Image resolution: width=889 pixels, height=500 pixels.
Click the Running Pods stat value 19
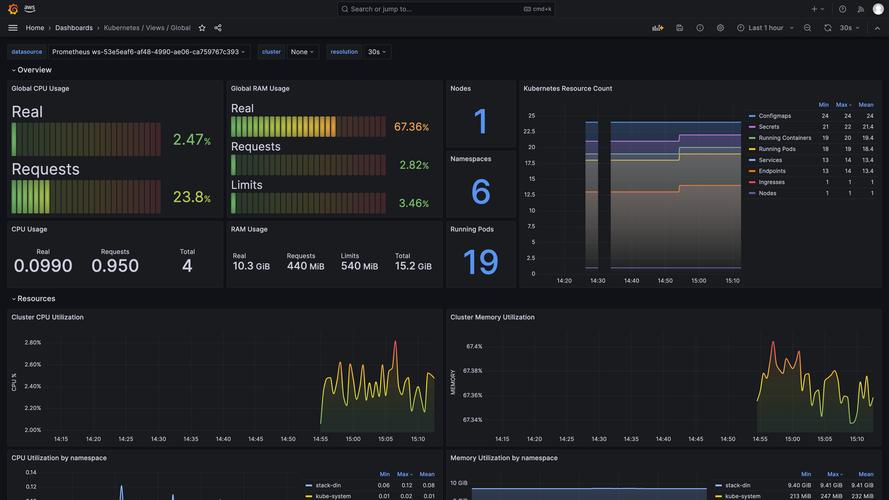tap(480, 262)
